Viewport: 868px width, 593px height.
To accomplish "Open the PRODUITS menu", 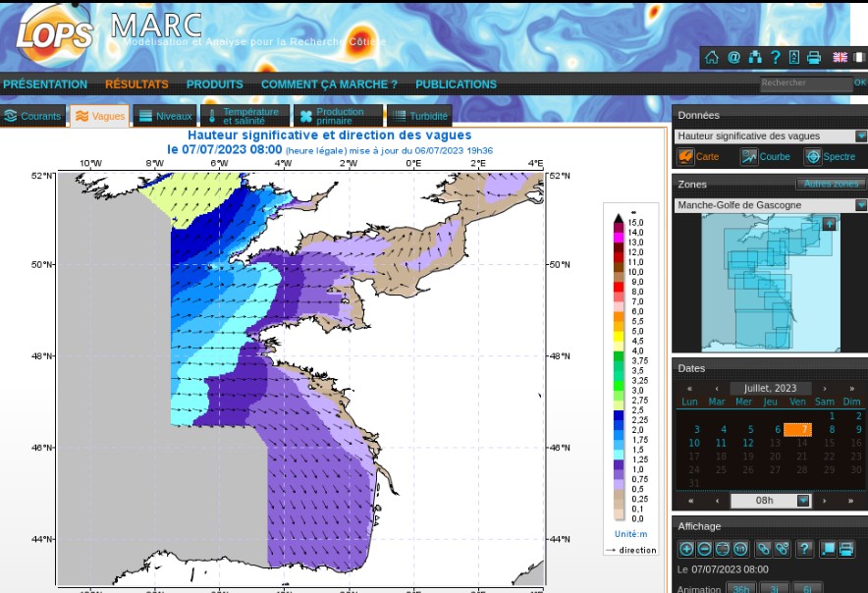I will 215,84.
